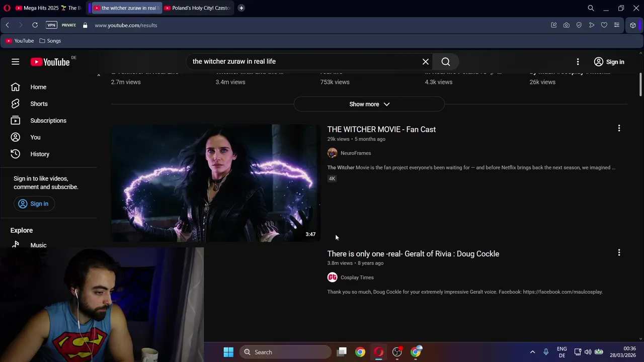Select the witcher zuraw in real life tab
This screenshot has width=644, height=362.
tap(126, 8)
